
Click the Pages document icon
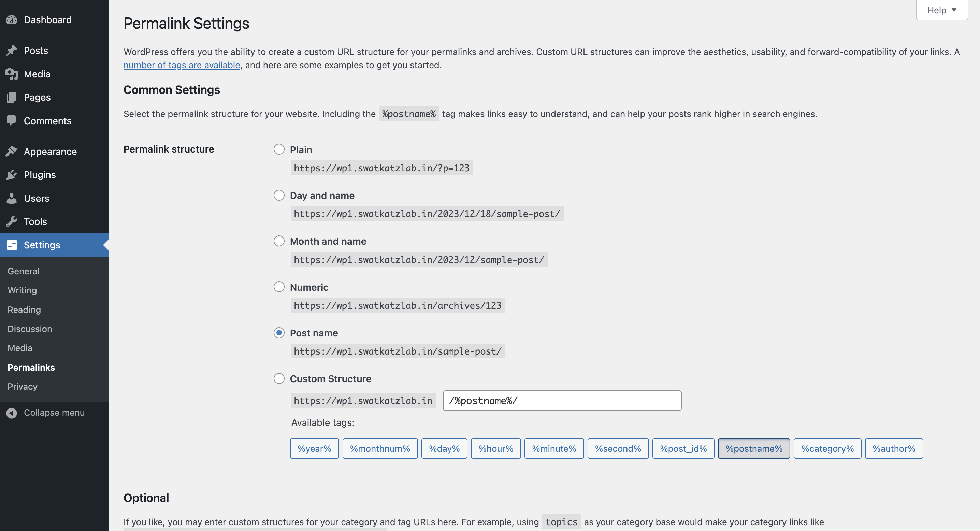(x=11, y=97)
